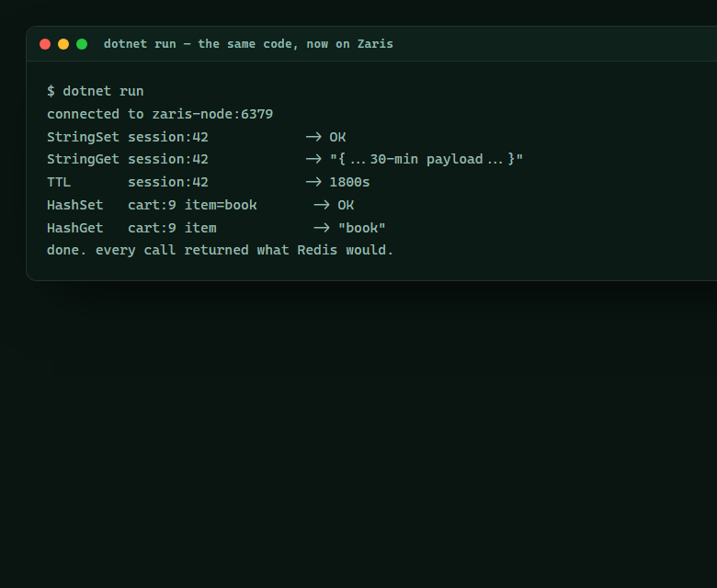Click the 'OK' result of StringSet
Viewport: 717px width, 588px height.
click(337, 137)
